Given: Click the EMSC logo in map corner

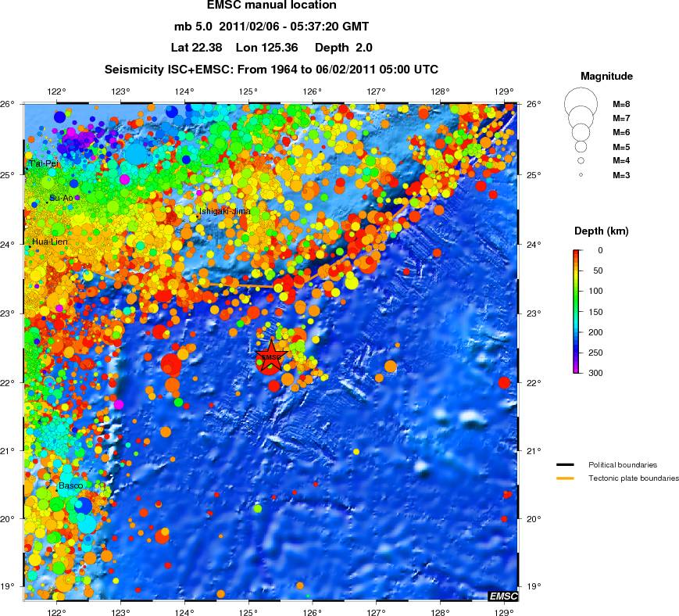Looking at the screenshot, I should 502,596.
